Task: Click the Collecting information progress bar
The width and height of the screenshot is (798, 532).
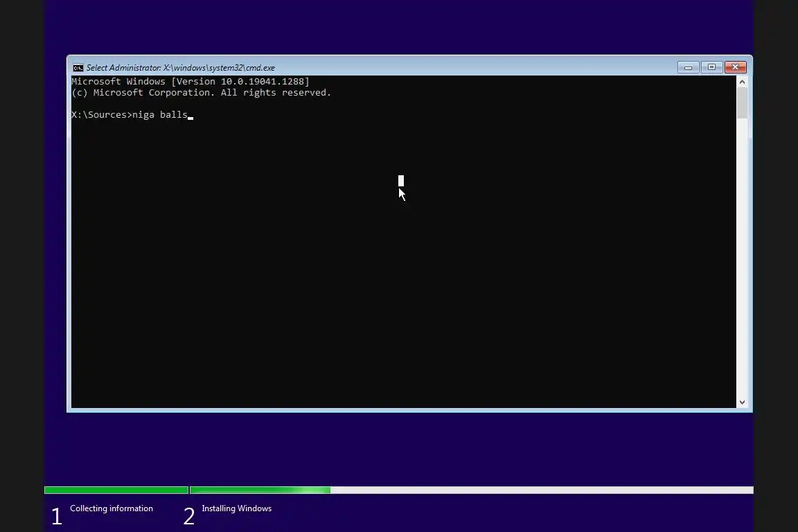Action: [116, 490]
